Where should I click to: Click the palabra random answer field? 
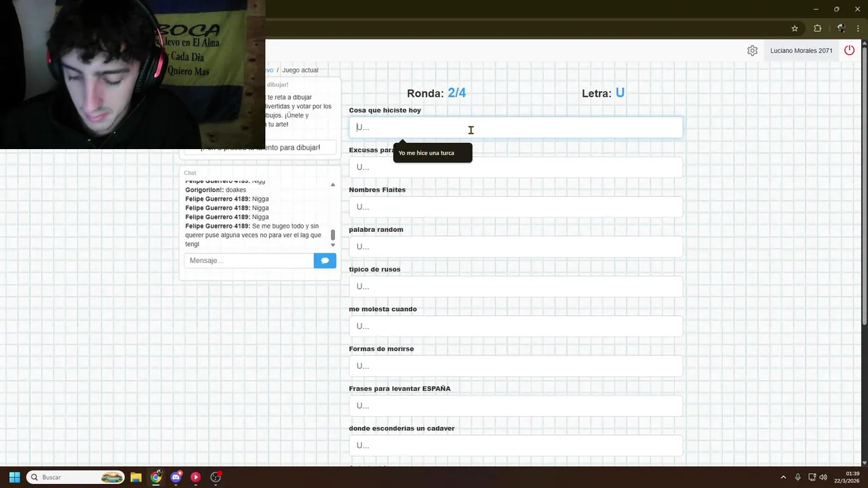click(x=515, y=247)
